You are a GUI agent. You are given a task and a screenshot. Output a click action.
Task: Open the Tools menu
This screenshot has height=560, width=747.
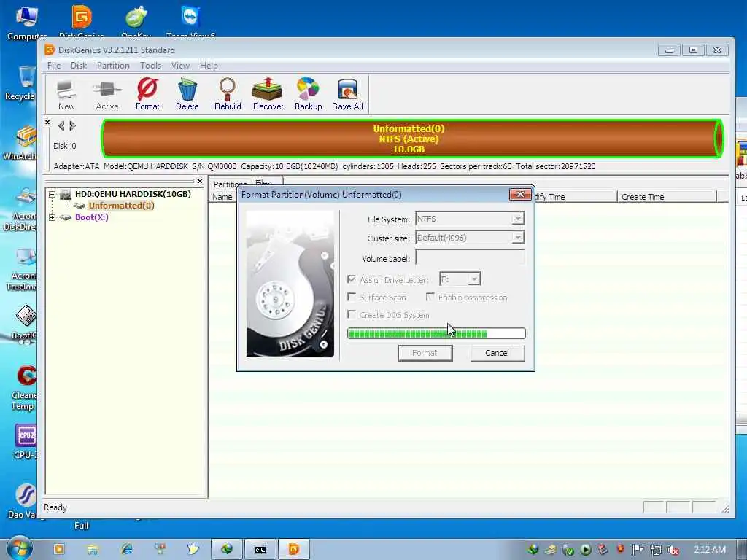point(150,66)
